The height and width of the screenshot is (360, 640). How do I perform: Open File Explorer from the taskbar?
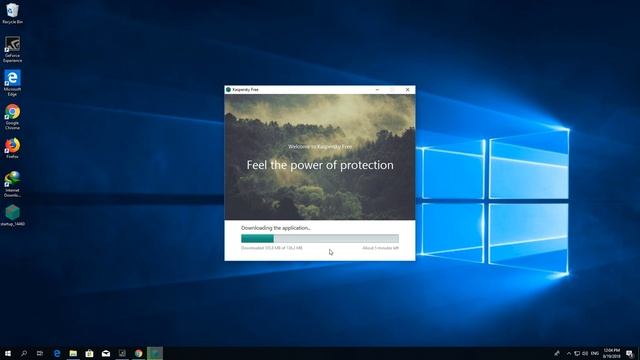[73, 353]
